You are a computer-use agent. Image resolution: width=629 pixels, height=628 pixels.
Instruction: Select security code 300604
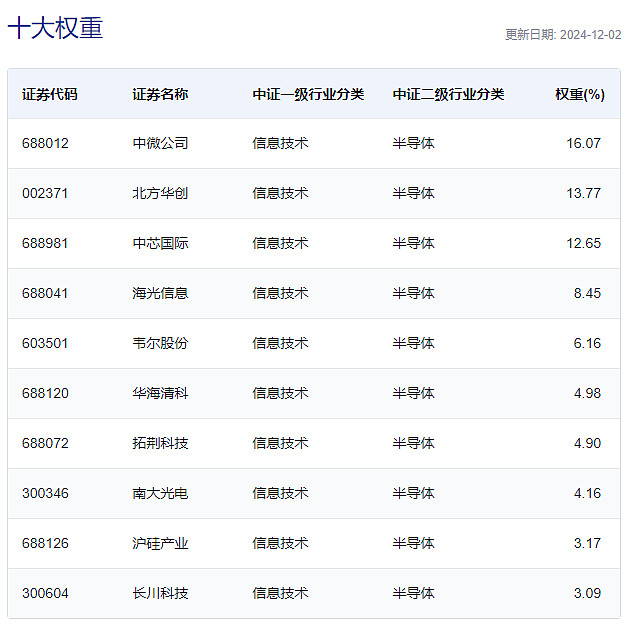[x=45, y=593]
